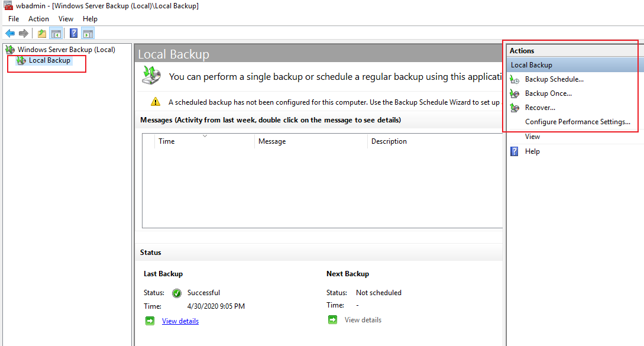The width and height of the screenshot is (644, 346).
Task: Select Windows Server Backup (Local) tree node
Action: [66, 50]
